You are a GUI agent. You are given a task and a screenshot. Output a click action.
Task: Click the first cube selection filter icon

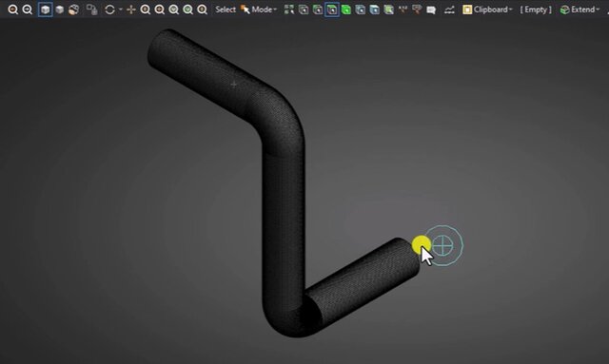coord(304,10)
